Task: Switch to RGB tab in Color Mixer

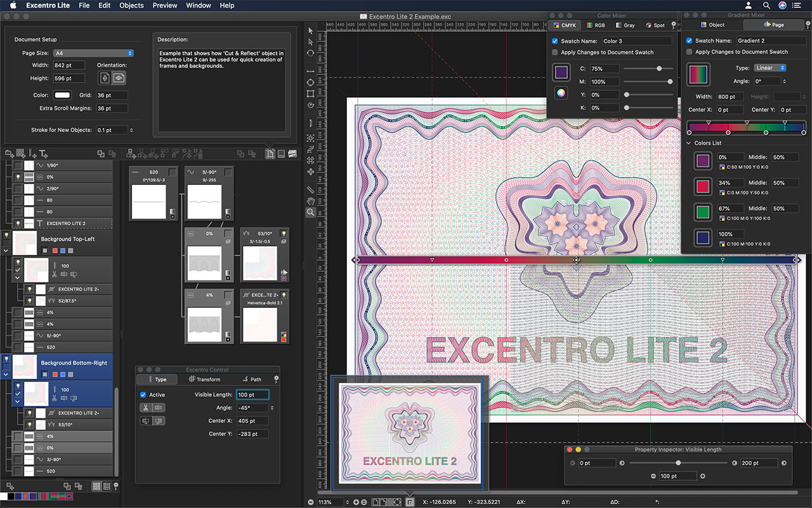Action: 596,25
